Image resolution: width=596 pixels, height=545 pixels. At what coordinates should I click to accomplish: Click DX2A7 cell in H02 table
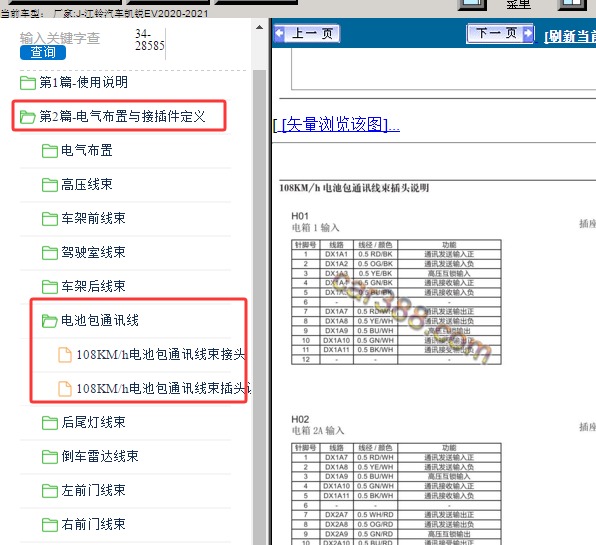pyautogui.click(x=336, y=515)
